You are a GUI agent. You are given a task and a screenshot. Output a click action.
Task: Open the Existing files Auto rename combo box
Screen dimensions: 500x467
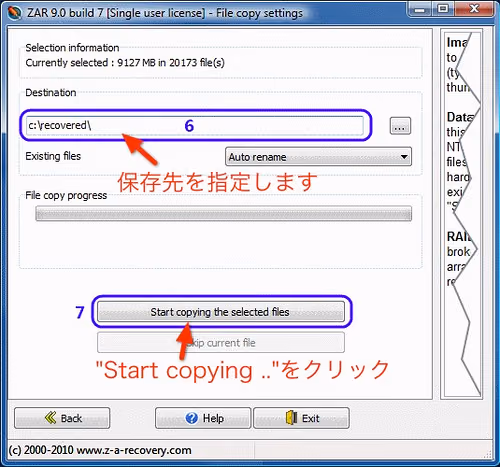point(318,157)
